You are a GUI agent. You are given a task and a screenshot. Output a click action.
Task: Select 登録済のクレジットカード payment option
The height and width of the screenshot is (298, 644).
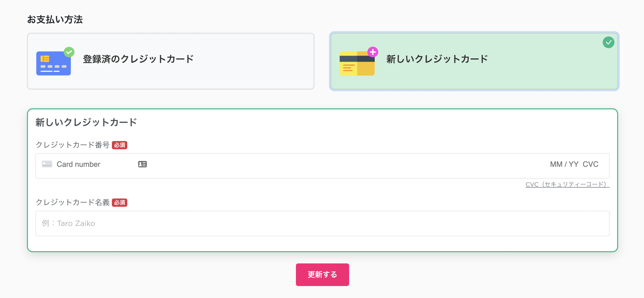171,61
